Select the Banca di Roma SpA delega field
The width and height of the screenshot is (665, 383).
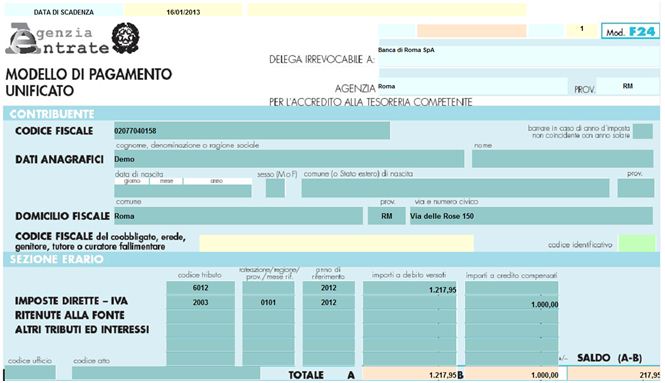(x=519, y=56)
